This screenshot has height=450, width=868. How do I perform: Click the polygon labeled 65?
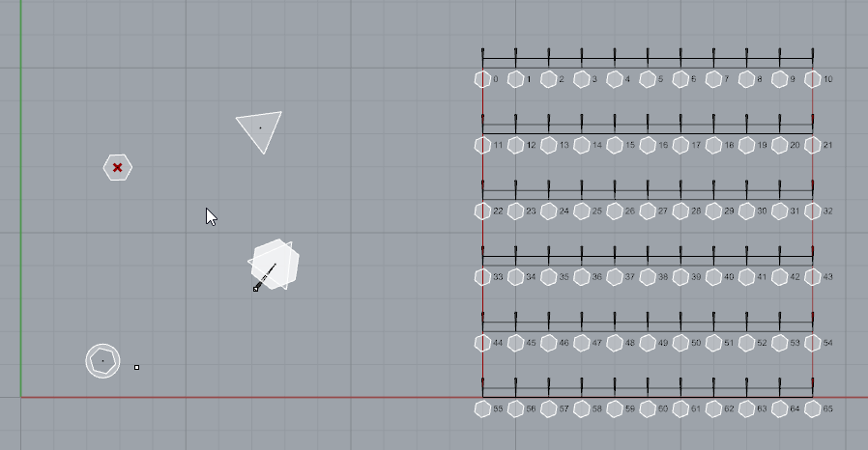point(813,408)
